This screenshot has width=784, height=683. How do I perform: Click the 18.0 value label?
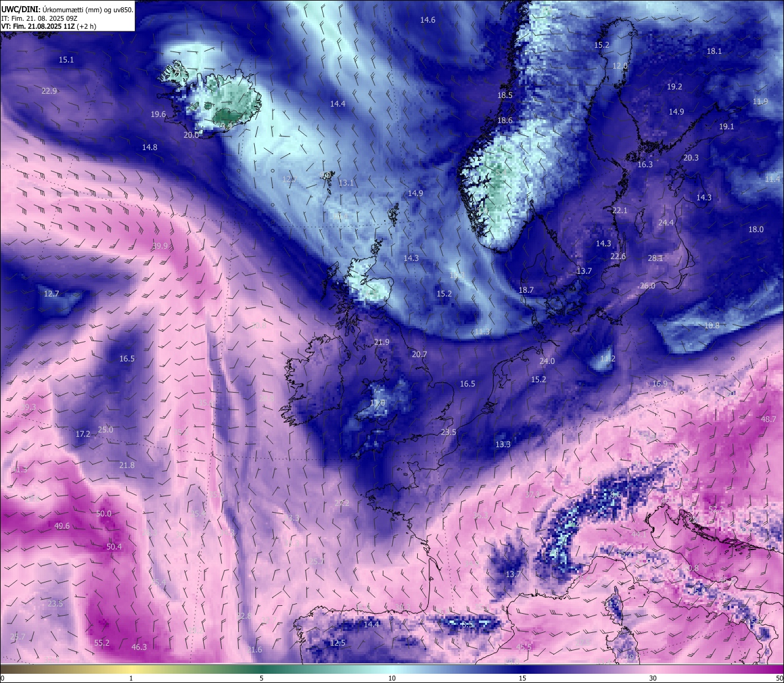tap(756, 230)
